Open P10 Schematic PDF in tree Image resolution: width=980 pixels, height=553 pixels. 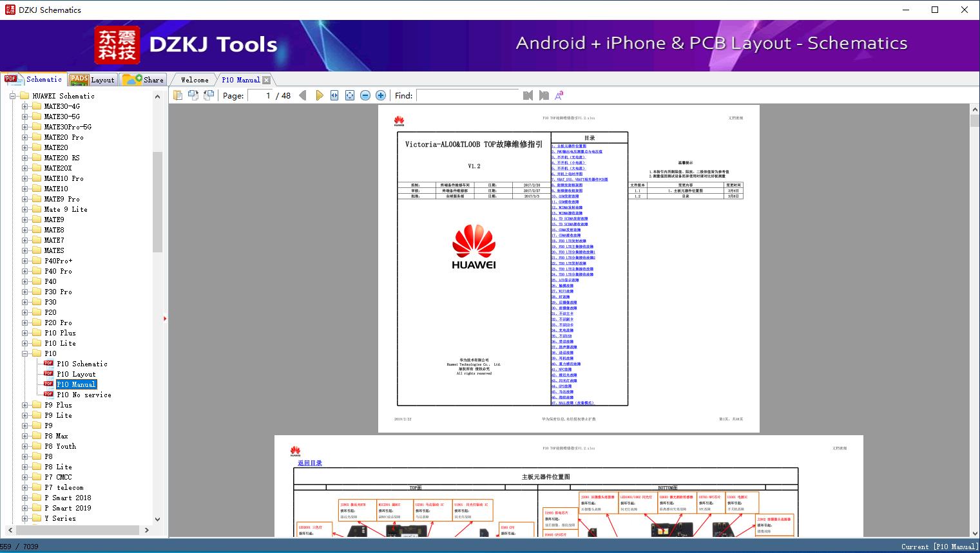click(82, 364)
